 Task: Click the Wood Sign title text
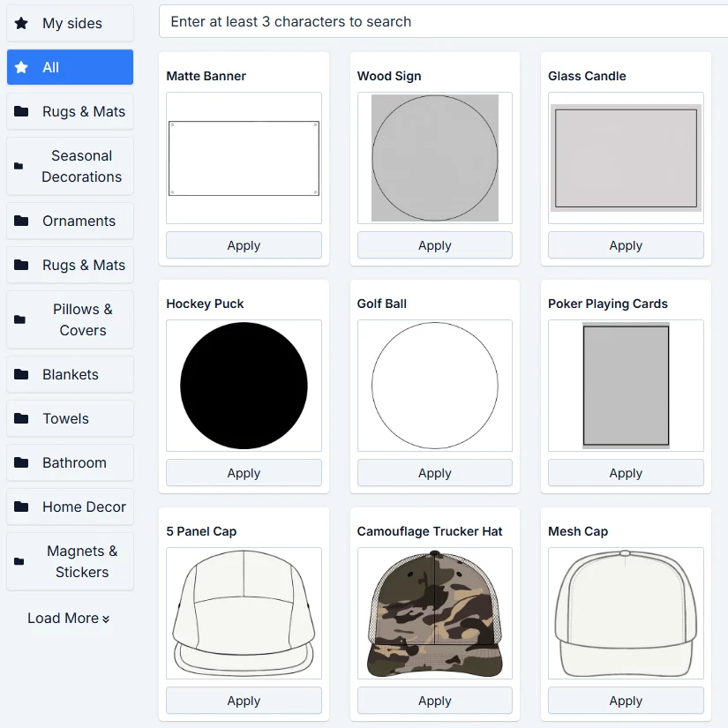point(389,76)
